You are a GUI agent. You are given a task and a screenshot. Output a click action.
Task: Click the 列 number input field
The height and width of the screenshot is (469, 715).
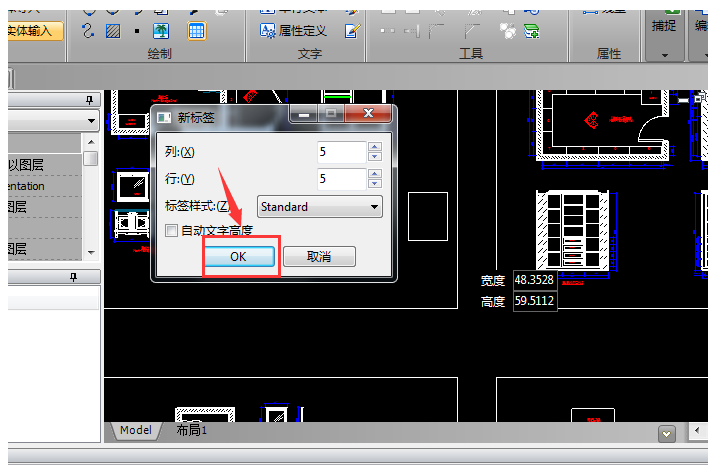coord(340,152)
